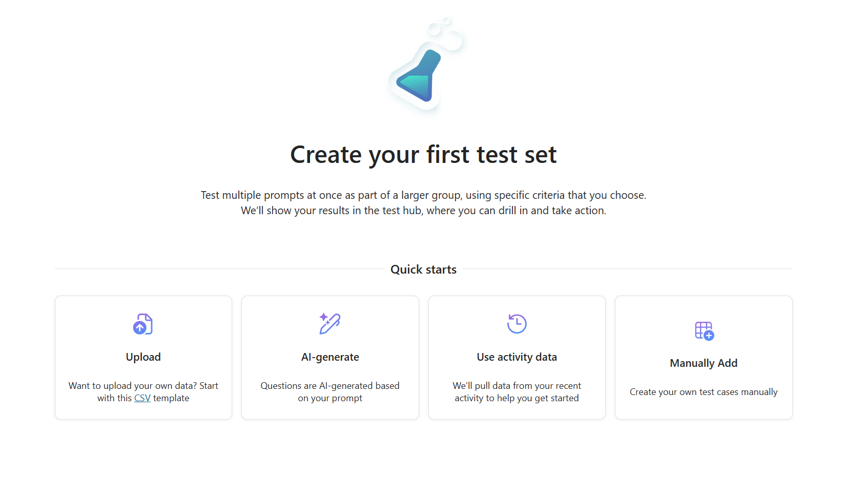Click the upload arrow inside the document icon
868x498 pixels.
[140, 326]
